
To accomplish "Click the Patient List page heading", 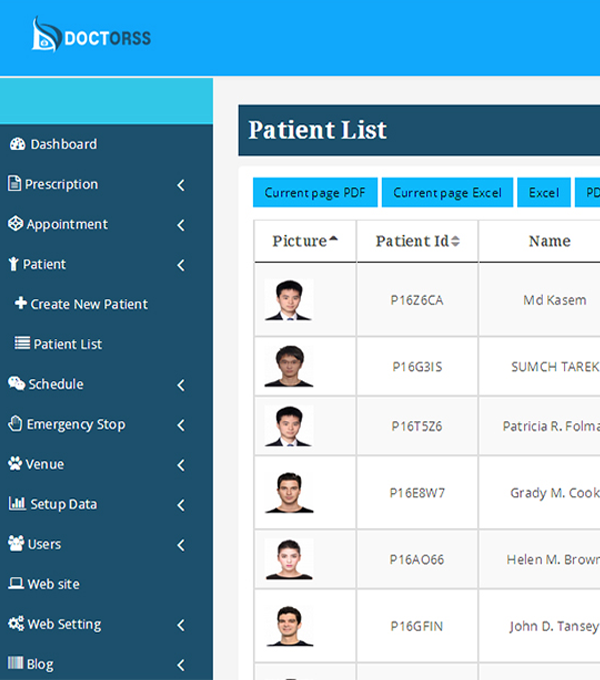I will (x=317, y=130).
